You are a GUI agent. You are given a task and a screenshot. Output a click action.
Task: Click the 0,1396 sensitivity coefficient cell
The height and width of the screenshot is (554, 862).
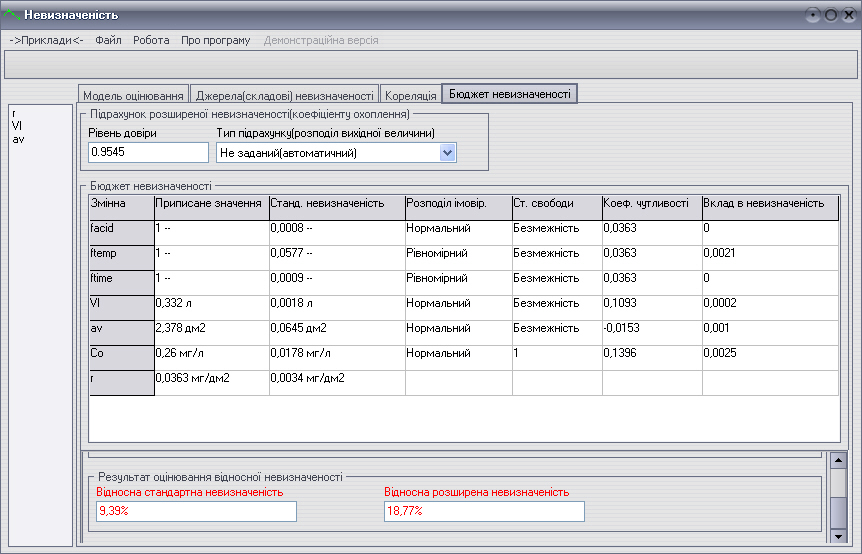(652, 358)
